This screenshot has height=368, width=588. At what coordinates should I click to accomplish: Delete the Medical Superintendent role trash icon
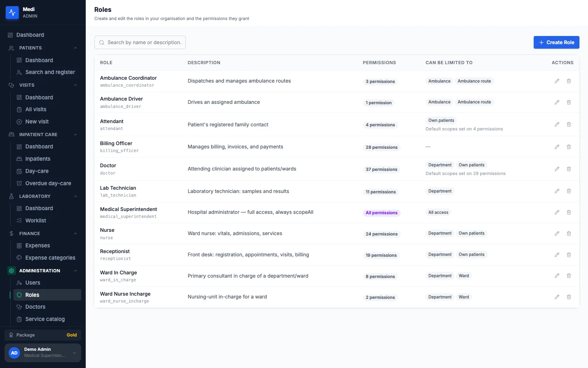coord(569,212)
